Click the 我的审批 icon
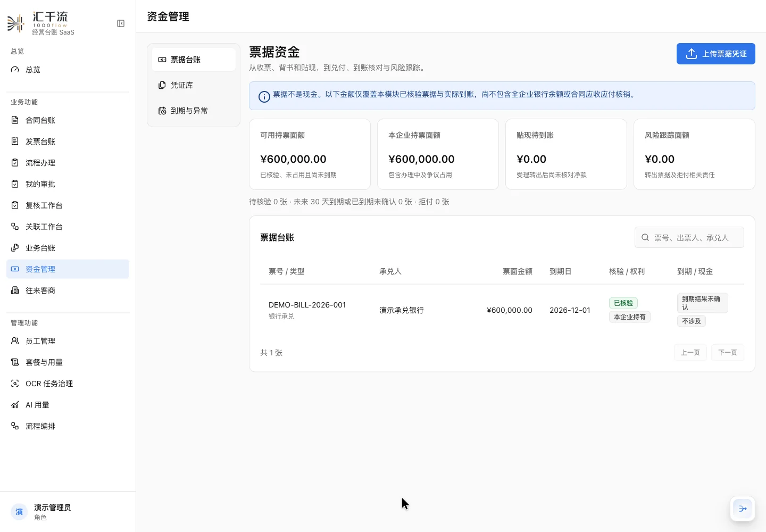 pyautogui.click(x=15, y=184)
